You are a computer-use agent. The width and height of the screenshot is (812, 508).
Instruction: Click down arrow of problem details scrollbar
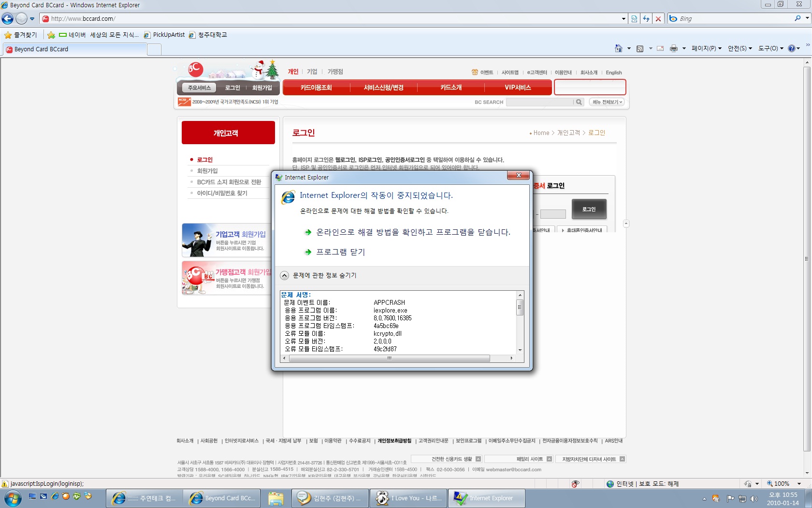tap(520, 350)
